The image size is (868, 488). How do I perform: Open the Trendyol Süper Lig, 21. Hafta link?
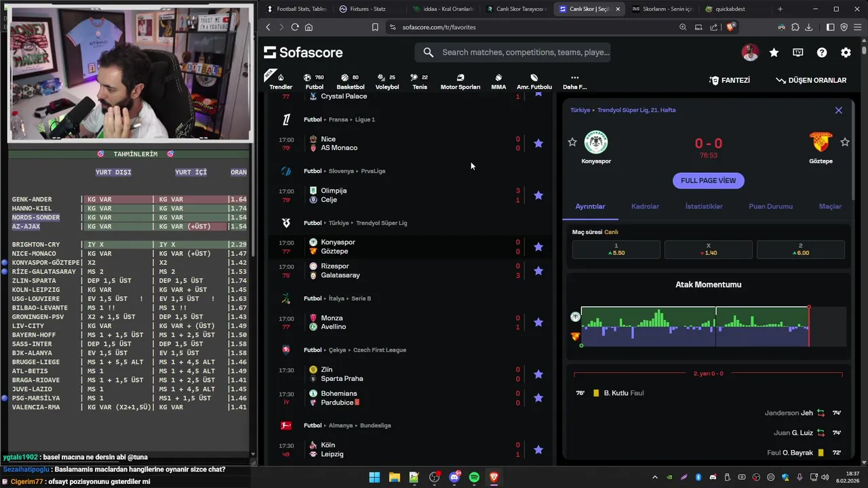click(x=636, y=110)
